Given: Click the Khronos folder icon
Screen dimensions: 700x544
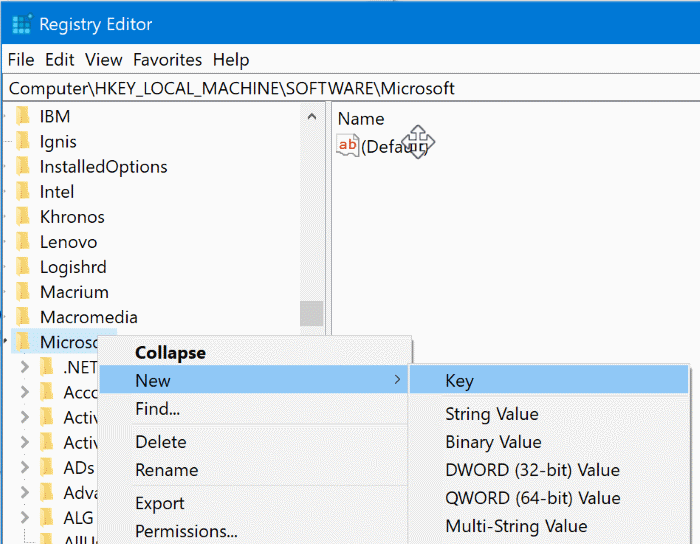Looking at the screenshot, I should [23, 216].
